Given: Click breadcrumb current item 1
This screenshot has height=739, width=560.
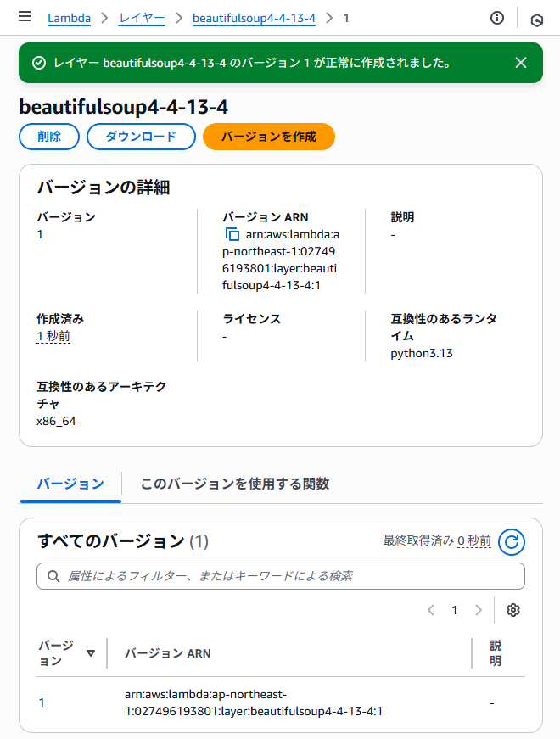Looking at the screenshot, I should [346, 18].
